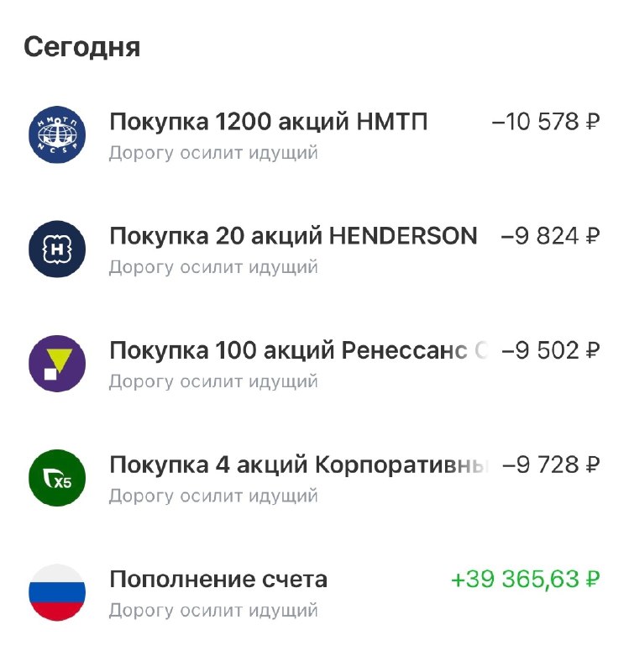Tap the account subtitle under НМТП purchase
Screen dimensions: 629x672
click(213, 154)
